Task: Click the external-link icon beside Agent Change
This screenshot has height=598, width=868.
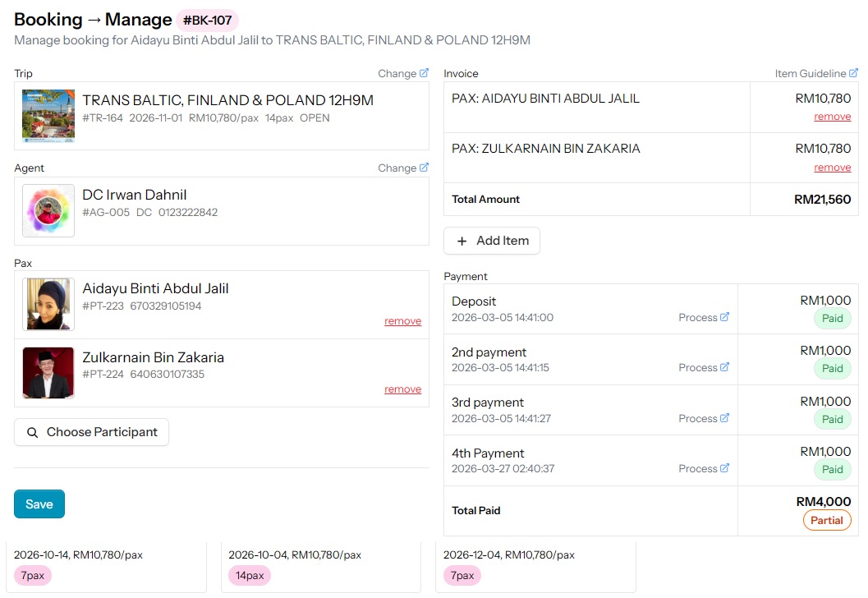Action: 424,168
